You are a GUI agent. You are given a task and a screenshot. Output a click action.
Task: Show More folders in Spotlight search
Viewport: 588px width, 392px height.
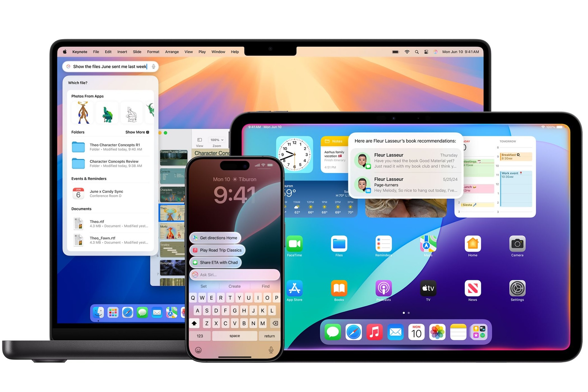(x=141, y=131)
